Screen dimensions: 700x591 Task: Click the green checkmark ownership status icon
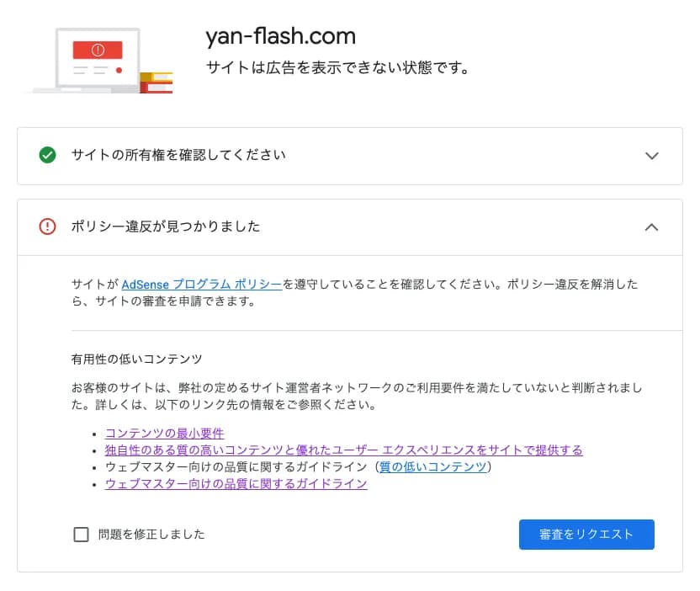[x=48, y=155]
